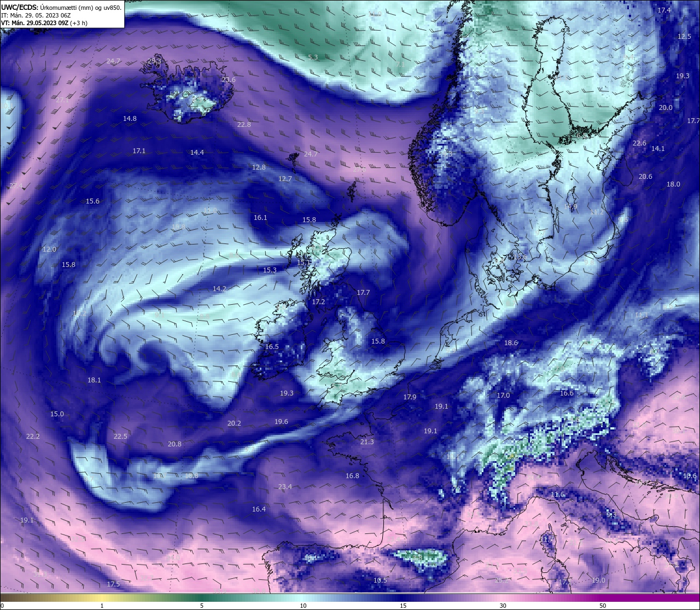Click the 16.5 value over Ireland
This screenshot has width=700, height=610.
[x=272, y=346]
